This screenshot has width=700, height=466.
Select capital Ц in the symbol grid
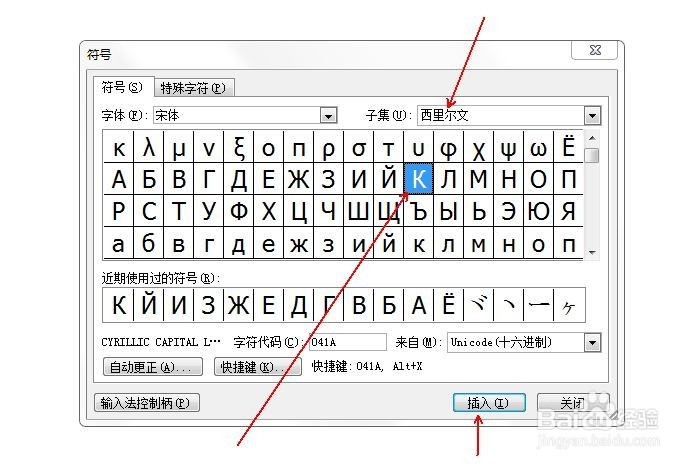click(299, 211)
